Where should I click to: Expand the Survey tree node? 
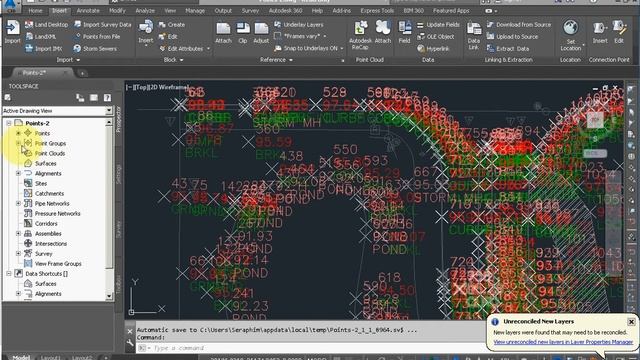point(18,253)
